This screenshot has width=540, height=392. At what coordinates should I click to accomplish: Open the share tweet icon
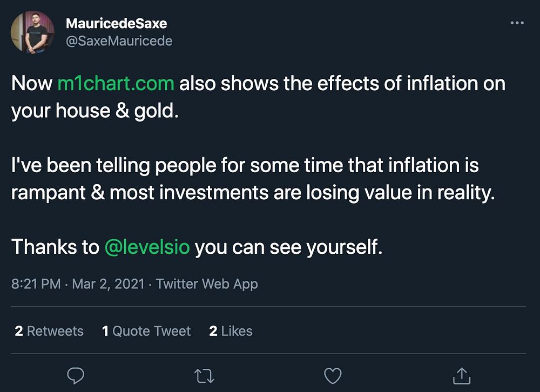point(462,375)
